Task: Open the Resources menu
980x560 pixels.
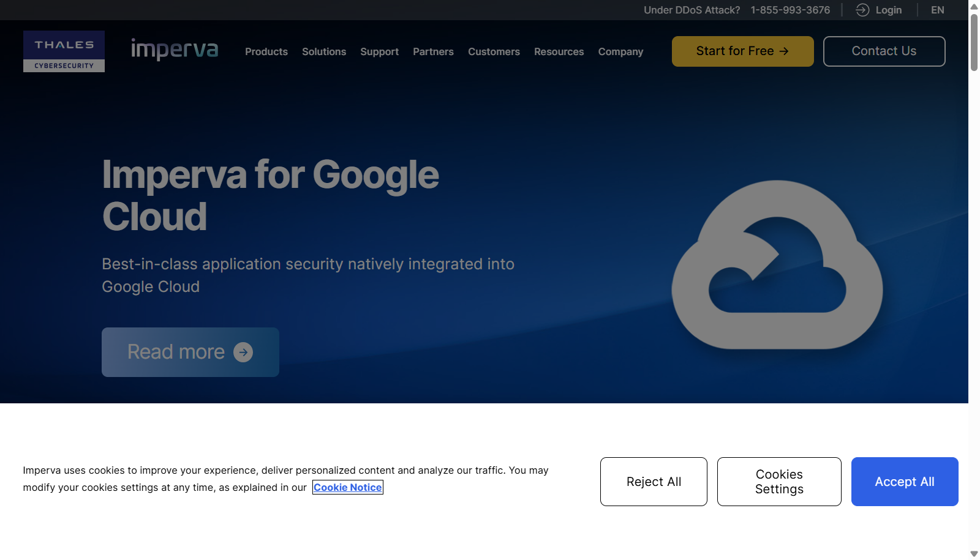Action: 559,52
